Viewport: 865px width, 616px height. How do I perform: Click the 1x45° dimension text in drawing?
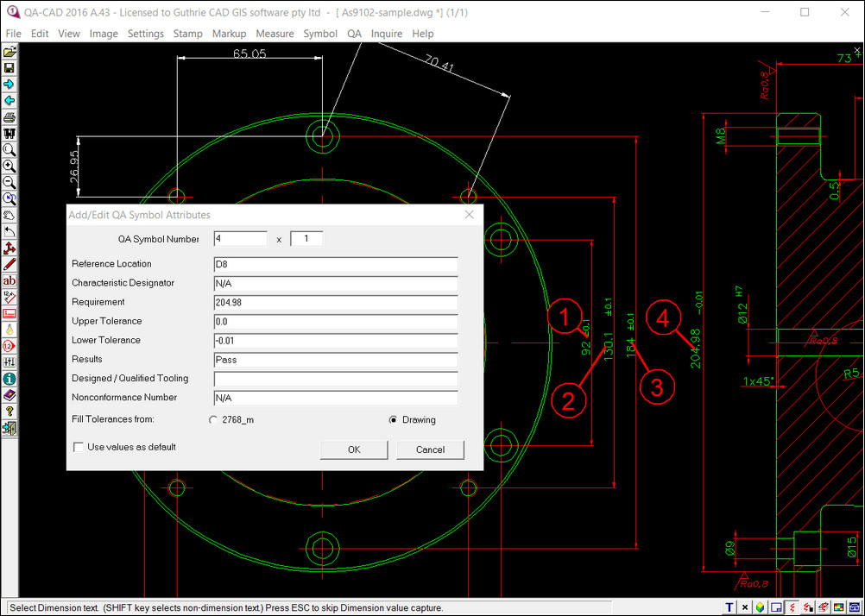click(758, 381)
